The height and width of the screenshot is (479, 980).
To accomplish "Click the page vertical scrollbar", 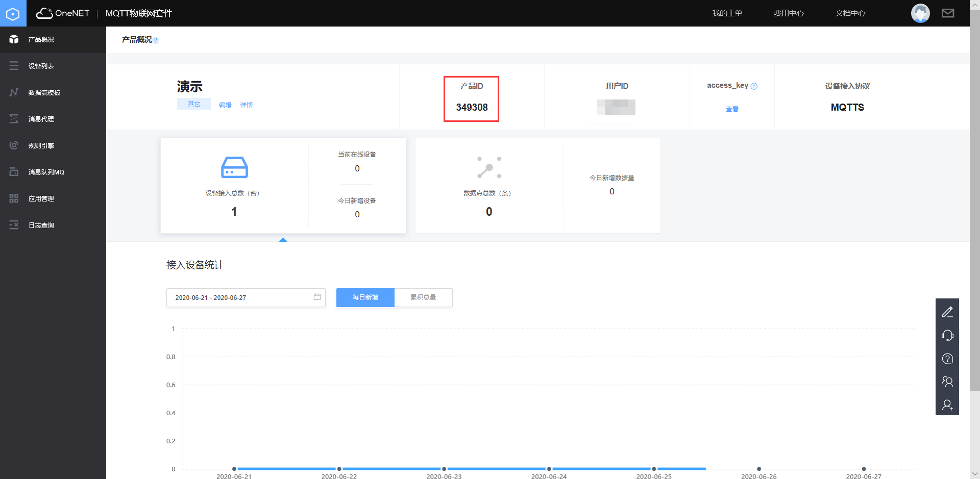I will click(x=975, y=200).
